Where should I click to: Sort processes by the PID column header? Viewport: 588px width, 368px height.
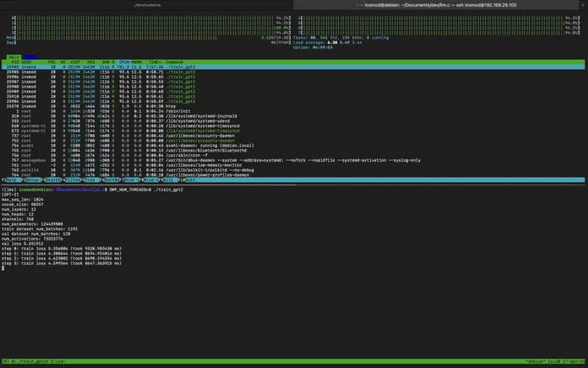tap(15, 62)
